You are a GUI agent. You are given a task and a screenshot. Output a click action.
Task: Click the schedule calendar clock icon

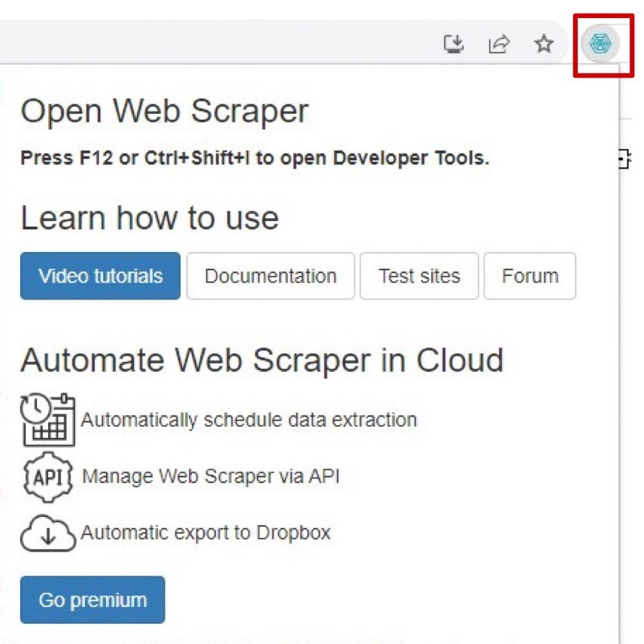48,420
